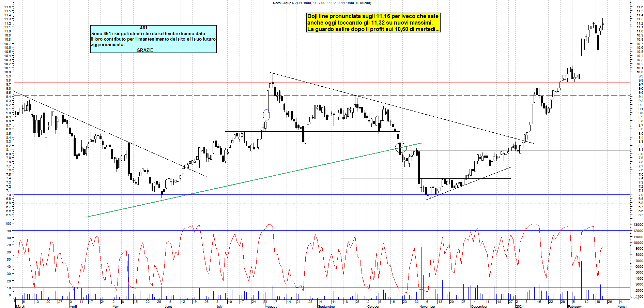This screenshot has width=644, height=308.
Task: Click 10.0 on the right price axis
Action: click(640, 72)
